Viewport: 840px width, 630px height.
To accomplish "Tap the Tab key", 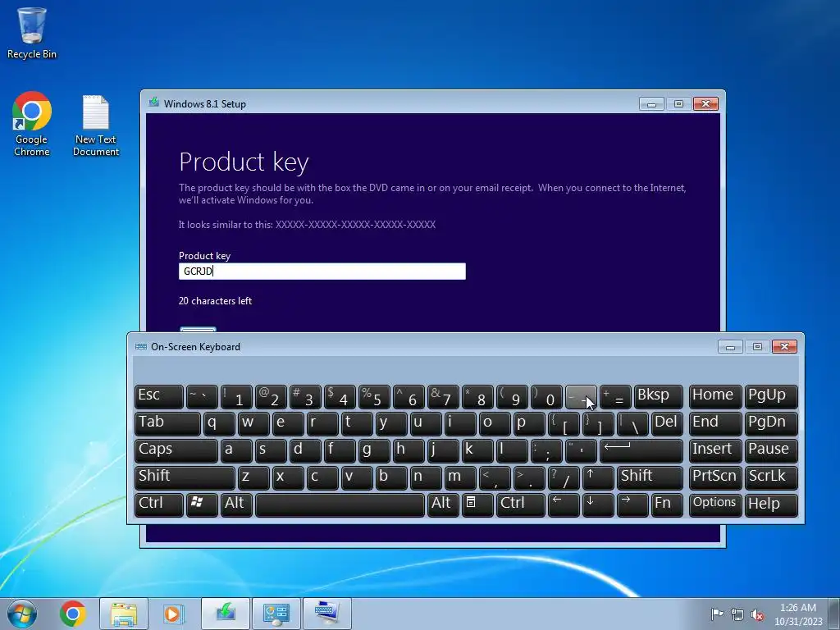I will click(167, 423).
